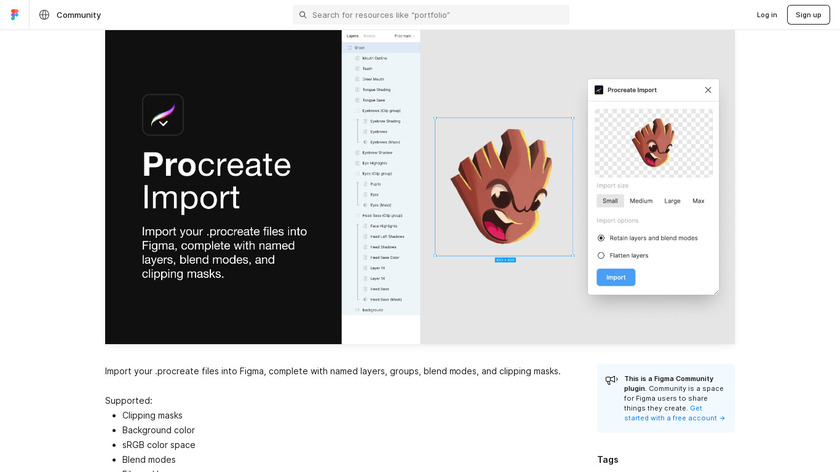This screenshot has width=840, height=472.
Task: Open the Figma logo home link
Action: click(x=14, y=14)
